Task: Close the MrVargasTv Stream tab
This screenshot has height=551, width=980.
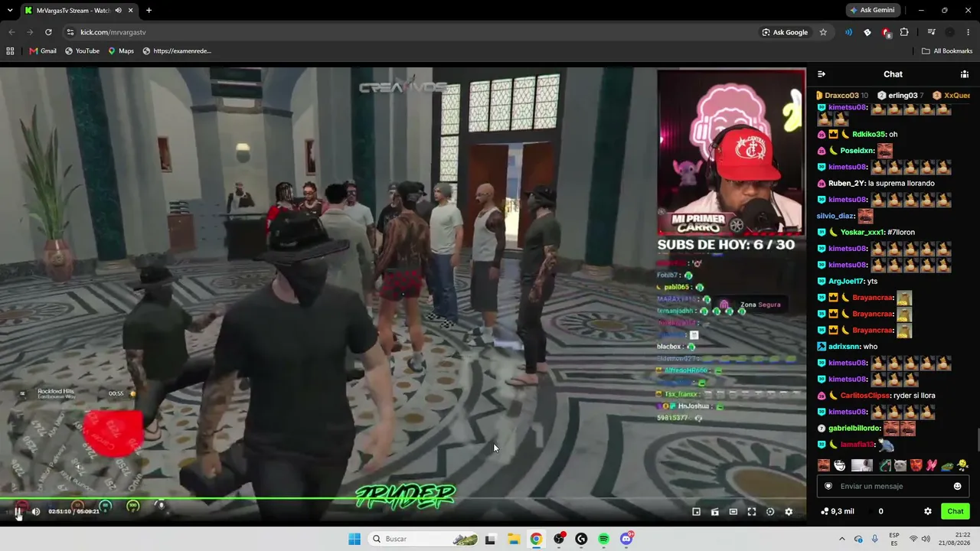Action: click(131, 11)
